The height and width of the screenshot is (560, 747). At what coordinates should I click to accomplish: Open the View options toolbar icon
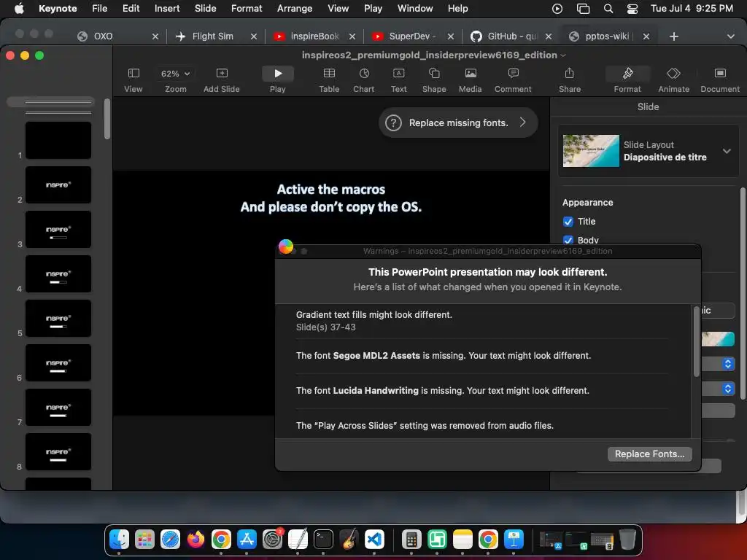click(133, 74)
